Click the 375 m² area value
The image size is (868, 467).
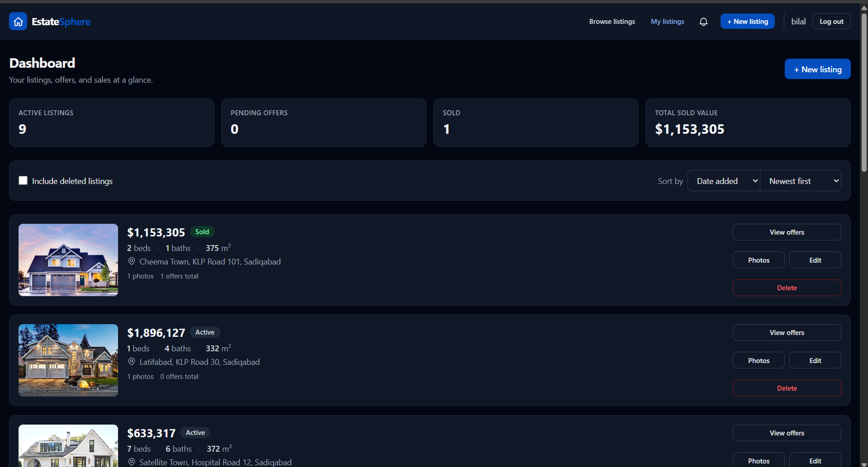click(218, 248)
